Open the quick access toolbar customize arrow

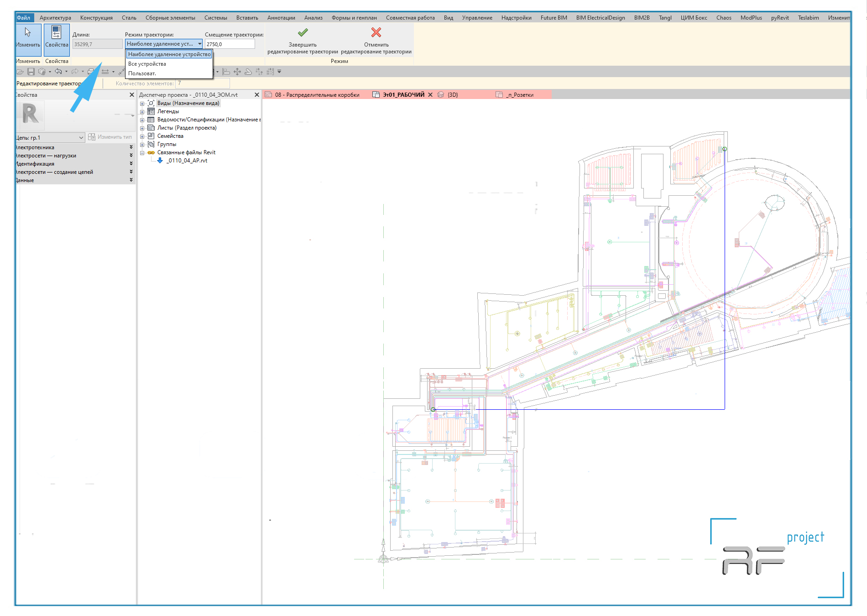(279, 72)
